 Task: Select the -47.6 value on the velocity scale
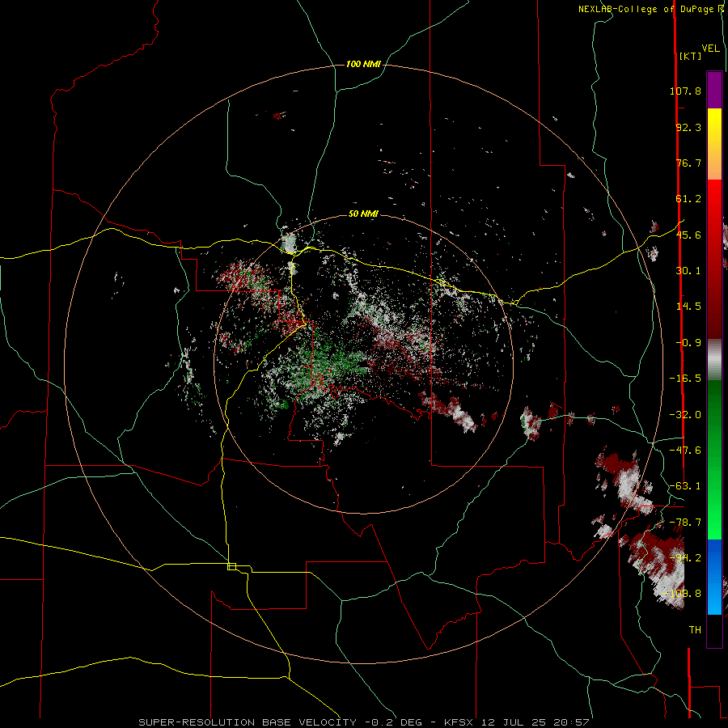[685, 451]
